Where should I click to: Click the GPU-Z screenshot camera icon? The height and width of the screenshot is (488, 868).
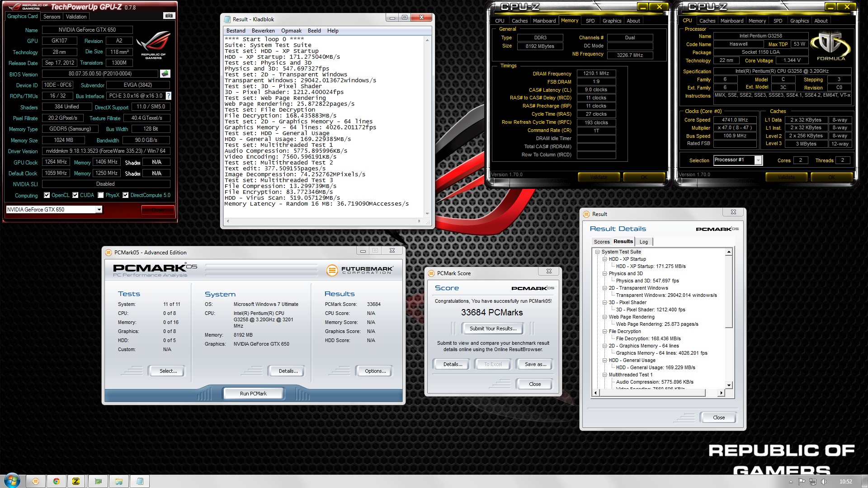pyautogui.click(x=169, y=16)
